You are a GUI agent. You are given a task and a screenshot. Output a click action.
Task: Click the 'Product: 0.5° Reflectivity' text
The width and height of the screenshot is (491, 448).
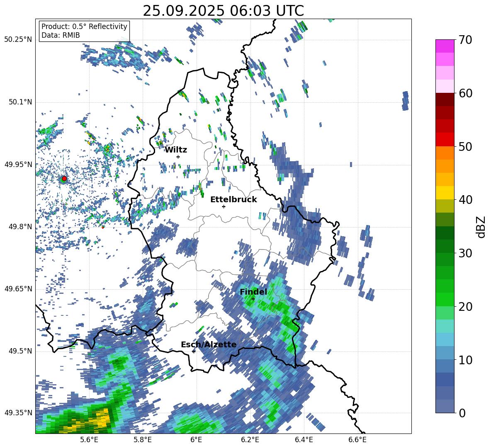coord(84,26)
